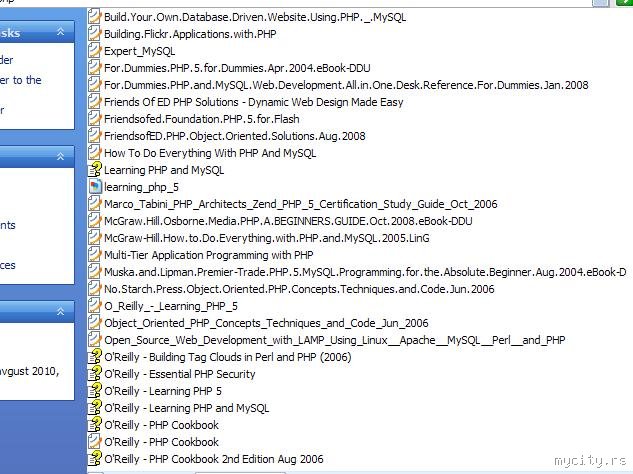Select O'Reilly - Building Tag Clouds in Perl and PHP

[x=228, y=357]
